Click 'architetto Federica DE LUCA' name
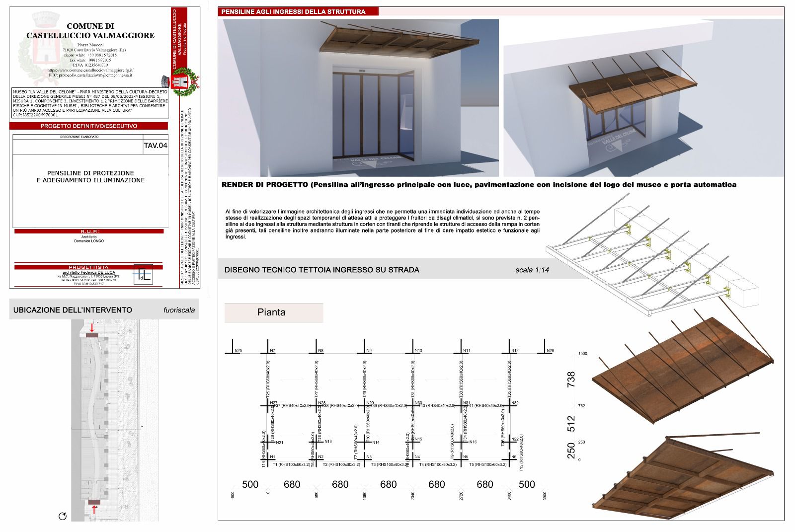Viewport: 795px width, 532px height. [88, 272]
